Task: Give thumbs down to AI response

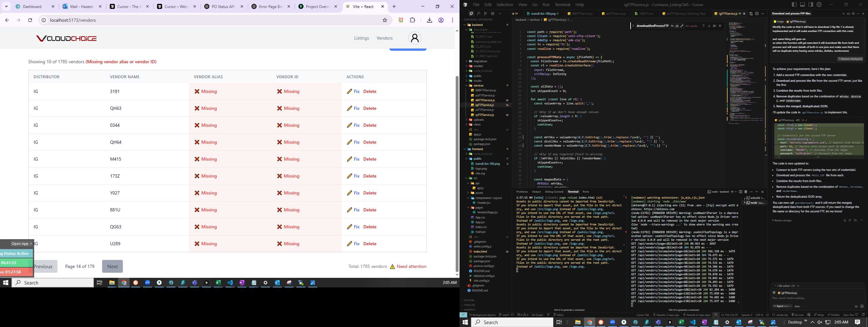Action: 850,220
